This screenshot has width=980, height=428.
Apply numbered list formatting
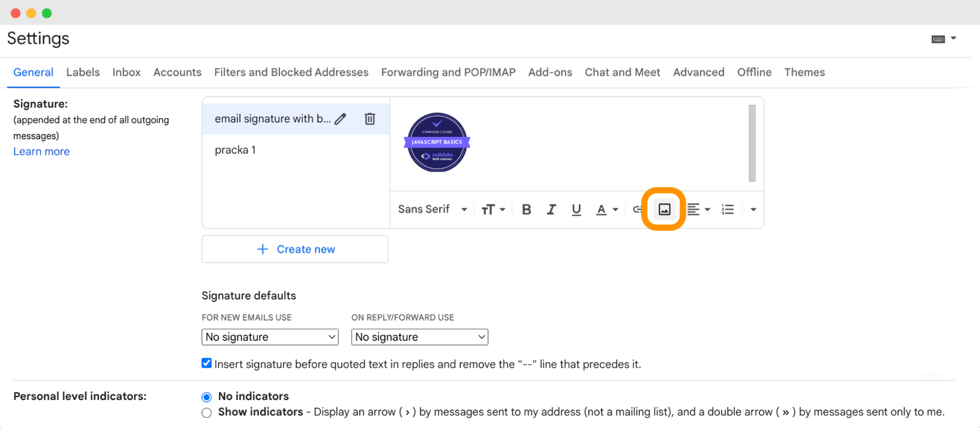pyautogui.click(x=728, y=210)
